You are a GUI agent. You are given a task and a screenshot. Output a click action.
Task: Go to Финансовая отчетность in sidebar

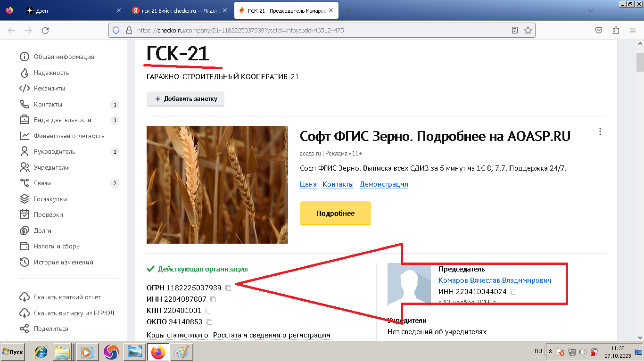[69, 136]
